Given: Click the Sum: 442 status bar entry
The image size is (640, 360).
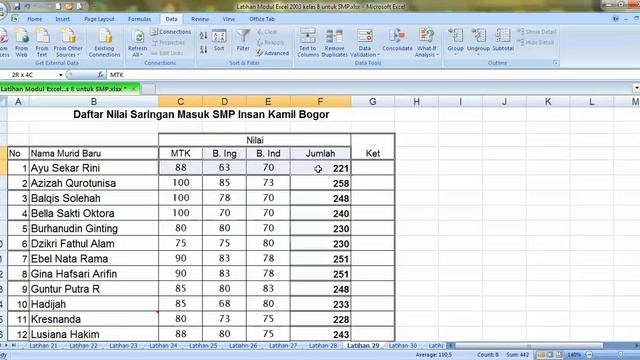Looking at the screenshot, I should click(518, 355).
